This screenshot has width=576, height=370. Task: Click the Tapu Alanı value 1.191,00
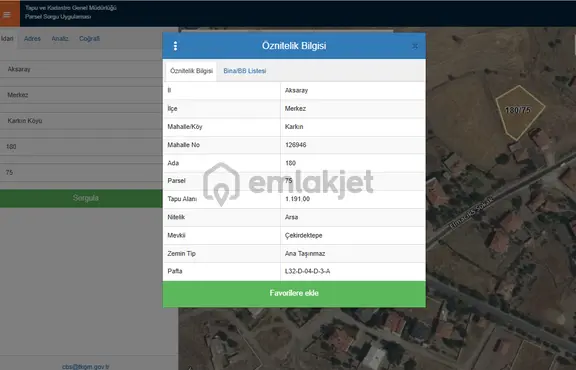point(297,199)
